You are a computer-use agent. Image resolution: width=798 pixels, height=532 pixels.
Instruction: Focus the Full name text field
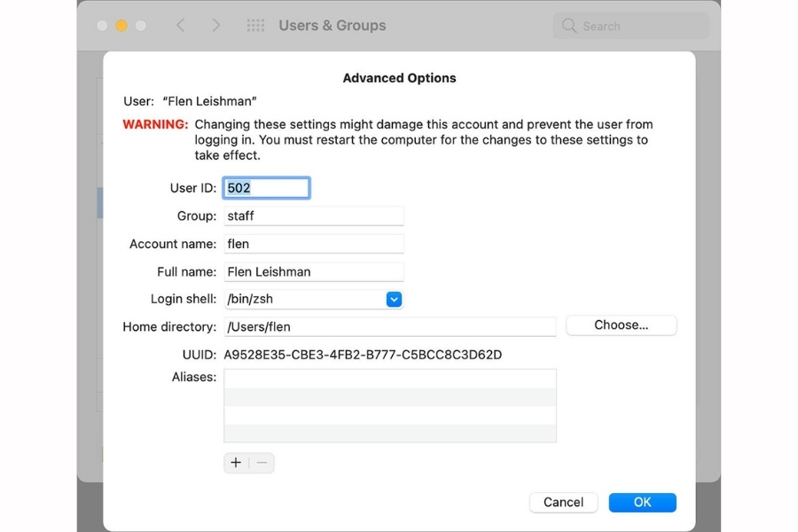(x=313, y=272)
